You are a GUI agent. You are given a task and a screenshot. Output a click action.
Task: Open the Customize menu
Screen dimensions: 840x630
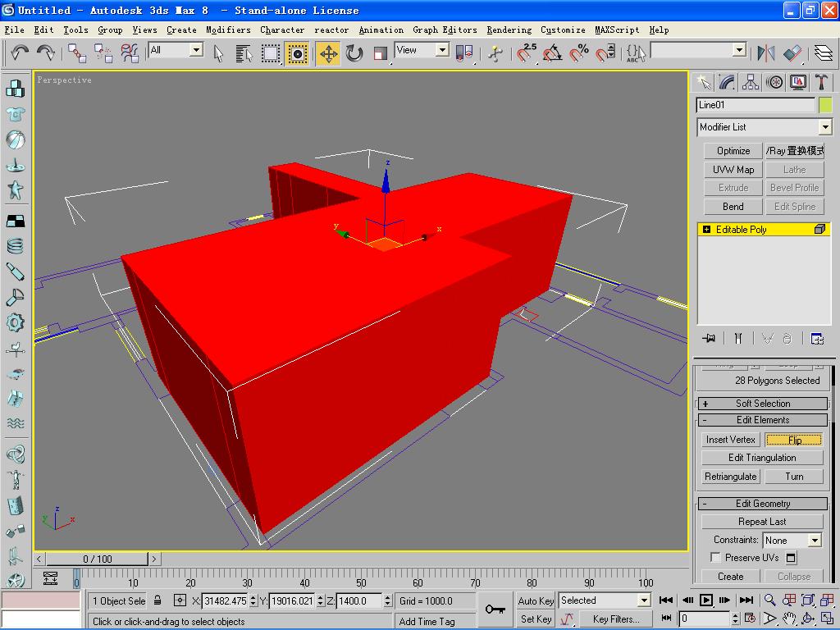[563, 30]
